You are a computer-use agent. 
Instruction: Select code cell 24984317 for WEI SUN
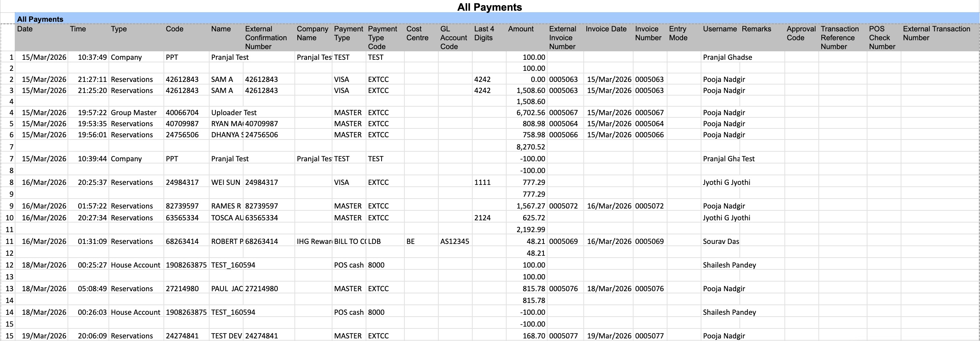[182, 182]
